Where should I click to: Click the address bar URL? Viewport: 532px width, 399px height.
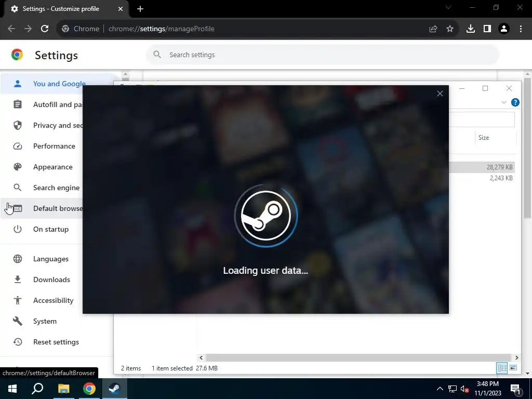162,29
